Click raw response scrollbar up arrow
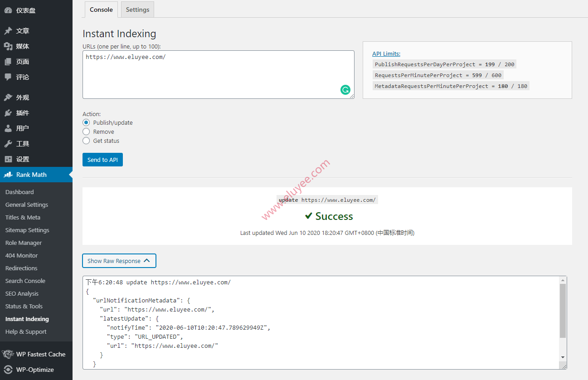 (x=563, y=280)
